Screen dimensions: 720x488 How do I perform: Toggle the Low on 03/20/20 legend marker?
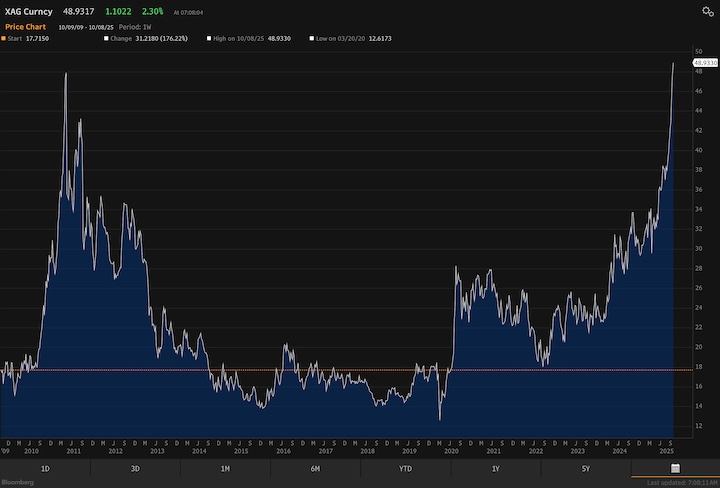312,38
